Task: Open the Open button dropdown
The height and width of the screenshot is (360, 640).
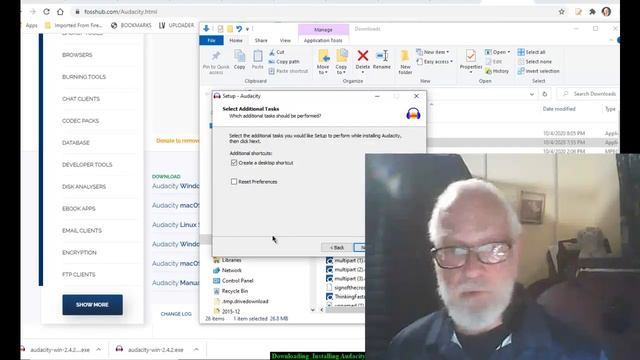Action: (509, 52)
